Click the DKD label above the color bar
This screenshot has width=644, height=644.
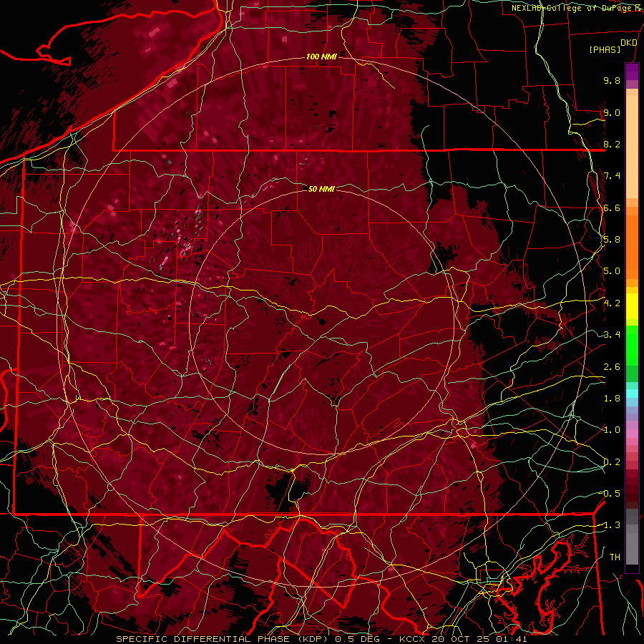click(628, 43)
